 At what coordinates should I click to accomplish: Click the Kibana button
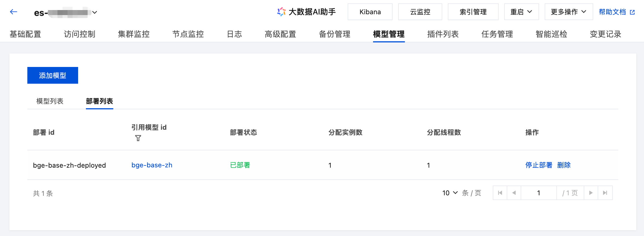[x=370, y=12]
